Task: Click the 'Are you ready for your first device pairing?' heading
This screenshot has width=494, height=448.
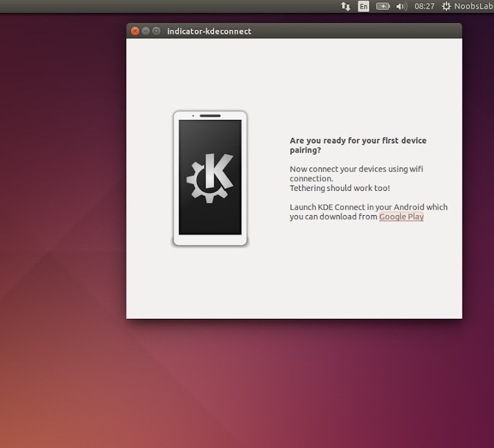Action: [358, 145]
